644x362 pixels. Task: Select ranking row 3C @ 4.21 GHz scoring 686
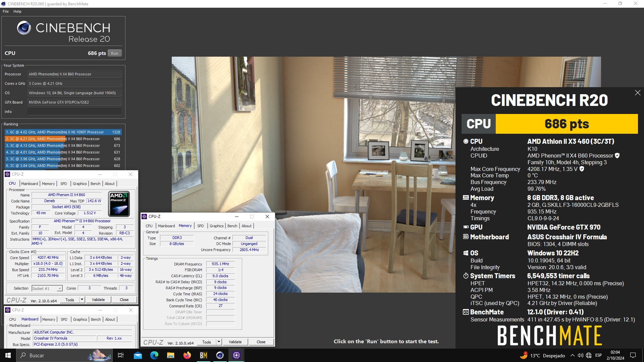click(63, 139)
